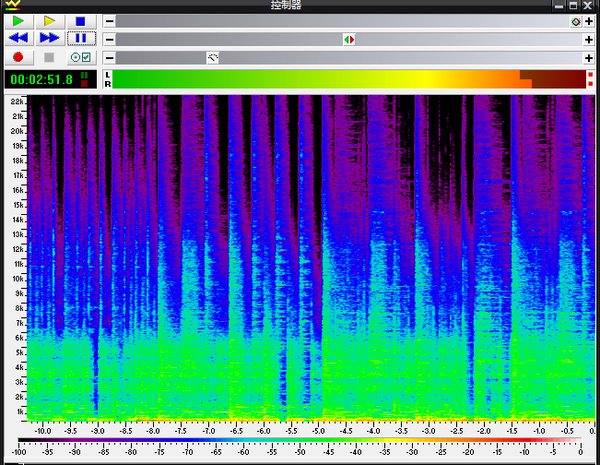Click the -9.0 time axis label
This screenshot has width=600, height=465.
point(98,431)
